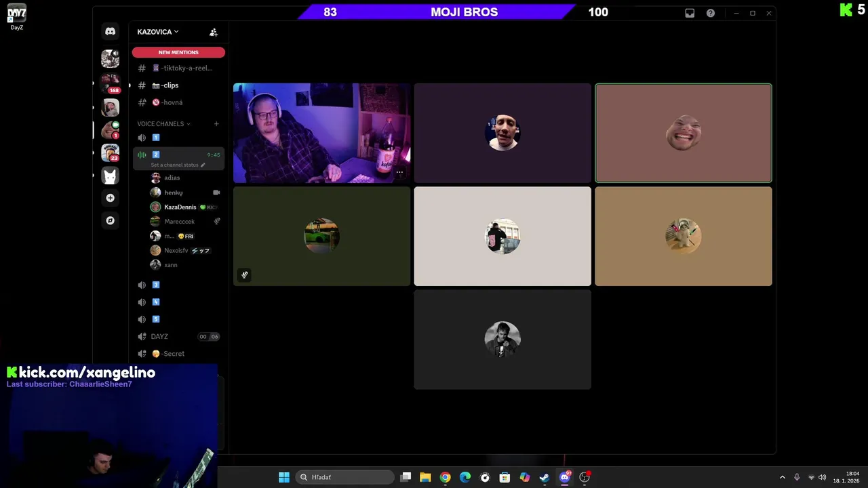This screenshot has width=868, height=488.
Task: Open the Discord inbox icon
Action: [690, 13]
